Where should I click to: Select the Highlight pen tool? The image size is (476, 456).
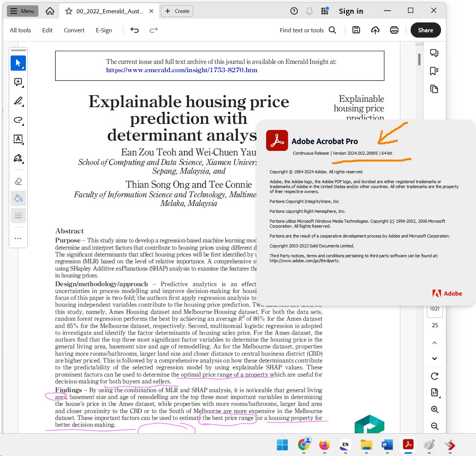[x=18, y=101]
